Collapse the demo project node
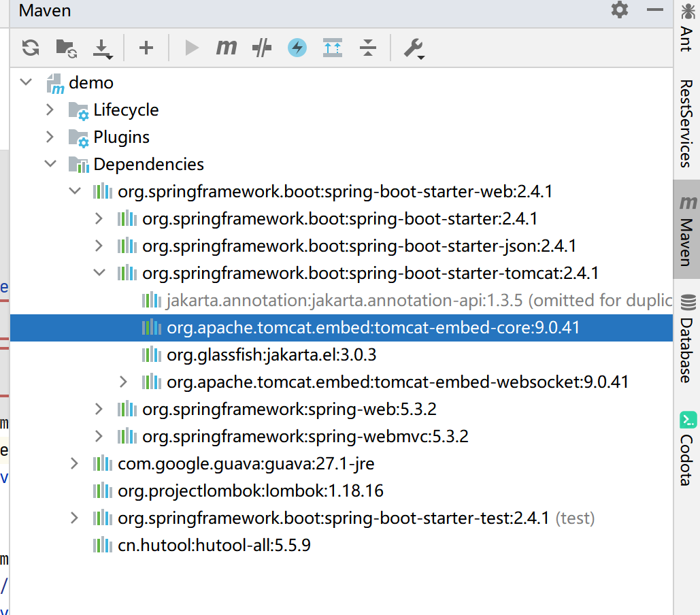 pyautogui.click(x=27, y=82)
